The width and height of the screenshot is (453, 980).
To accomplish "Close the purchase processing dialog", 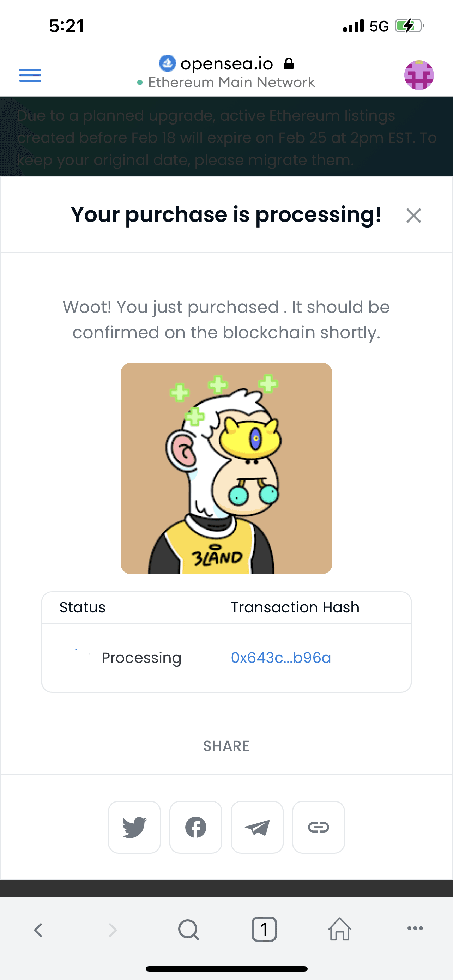I will [413, 216].
